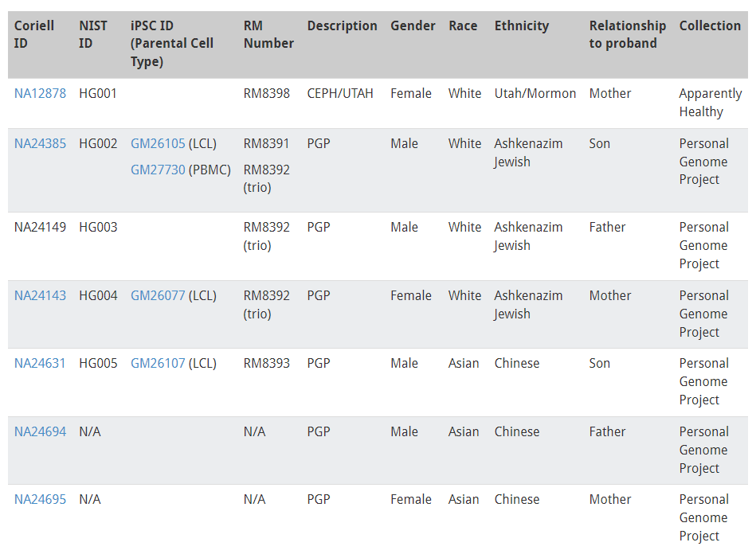Open the NA24695 Coriell ID link
756x554 pixels.
coord(40,500)
